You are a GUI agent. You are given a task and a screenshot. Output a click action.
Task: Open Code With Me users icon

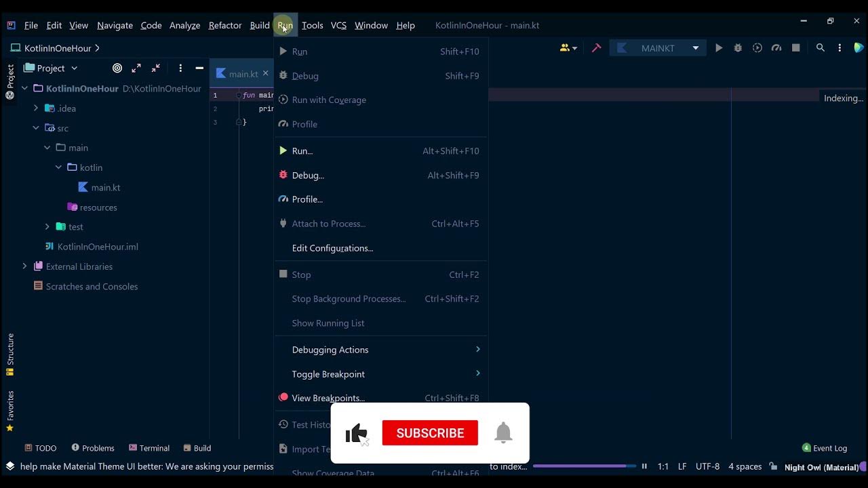[x=568, y=48]
